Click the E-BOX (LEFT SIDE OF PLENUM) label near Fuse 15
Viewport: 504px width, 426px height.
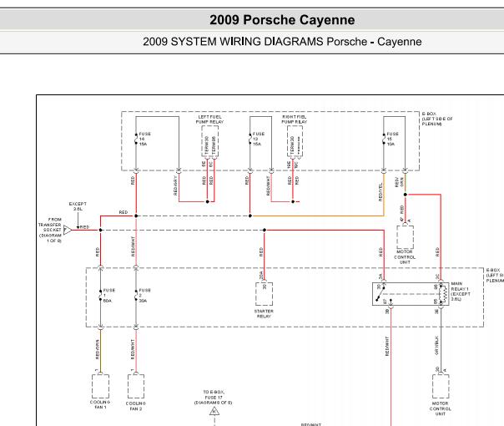[x=437, y=119]
